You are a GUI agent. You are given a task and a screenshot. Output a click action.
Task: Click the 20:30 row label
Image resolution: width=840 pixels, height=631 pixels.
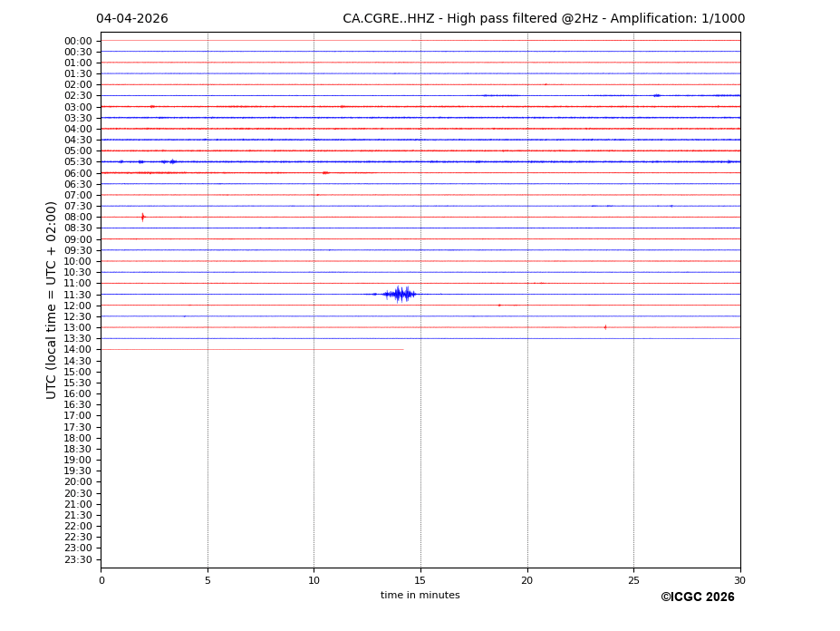pos(78,493)
